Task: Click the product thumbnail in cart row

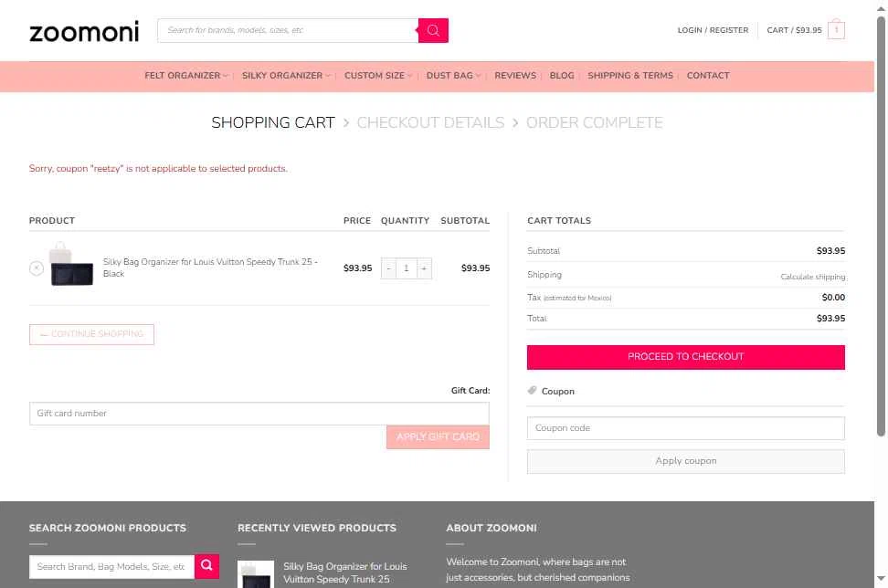Action: click(71, 265)
